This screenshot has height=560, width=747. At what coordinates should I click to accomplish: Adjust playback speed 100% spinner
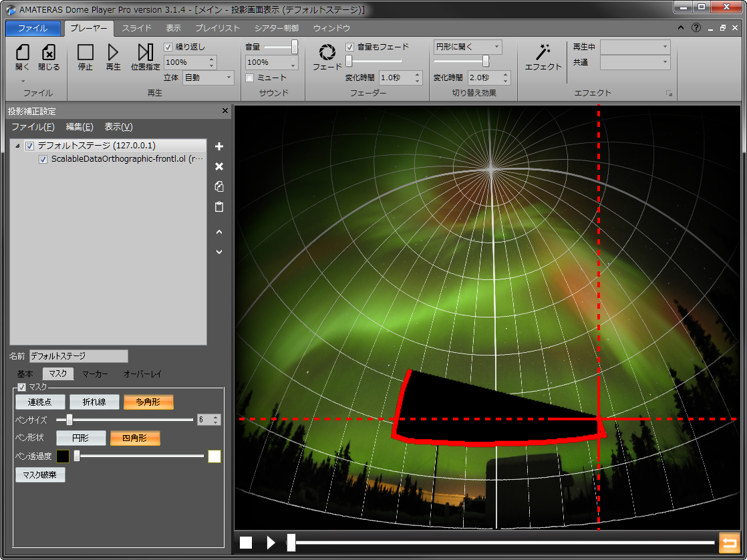click(212, 62)
